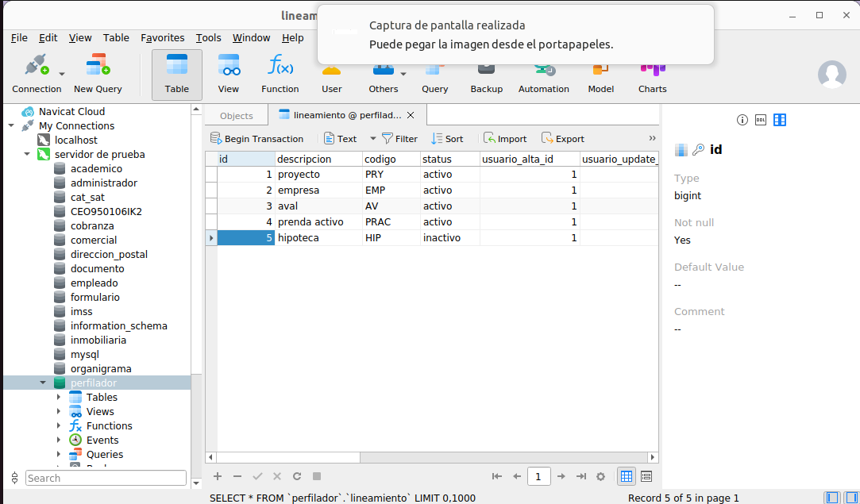Click the New Query toolbar icon
The height and width of the screenshot is (504, 860).
[98, 74]
